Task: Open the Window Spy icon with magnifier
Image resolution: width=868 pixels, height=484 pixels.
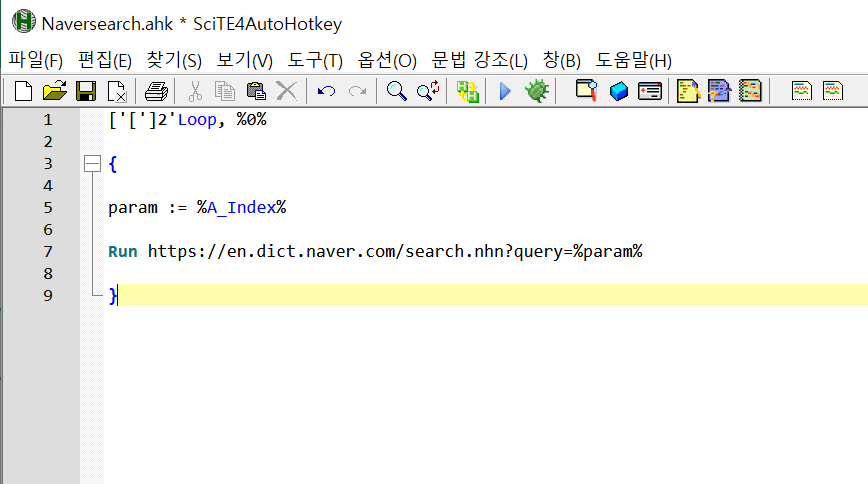Action: point(586,90)
